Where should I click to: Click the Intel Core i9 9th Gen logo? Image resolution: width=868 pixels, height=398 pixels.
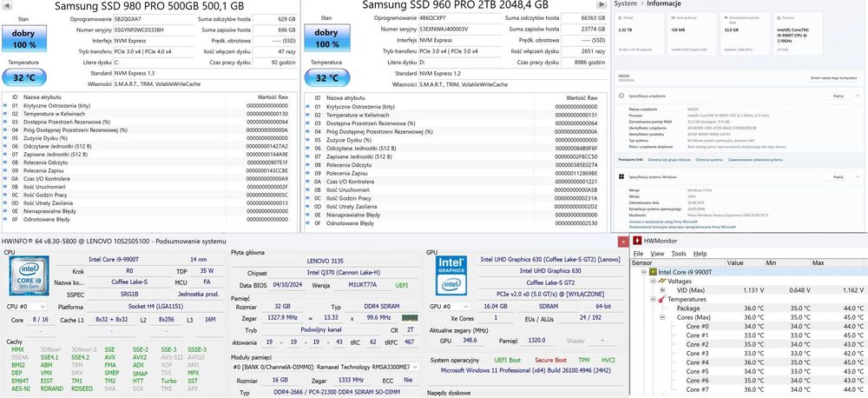point(30,275)
